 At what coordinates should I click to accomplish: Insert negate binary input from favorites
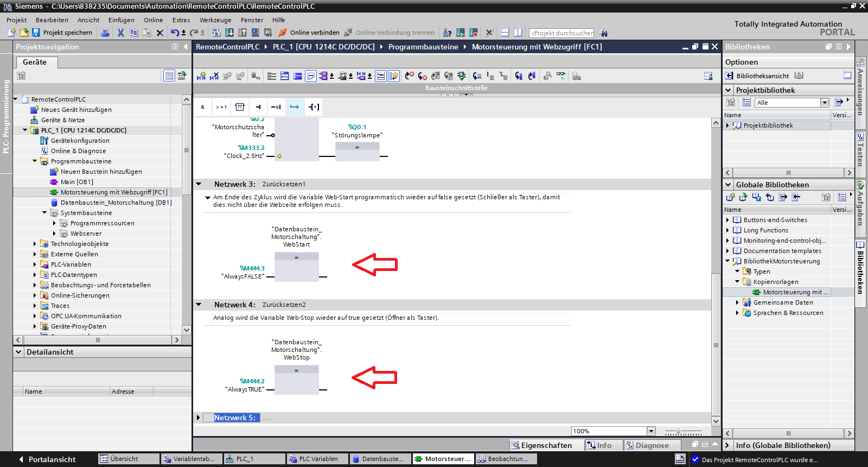tap(276, 107)
